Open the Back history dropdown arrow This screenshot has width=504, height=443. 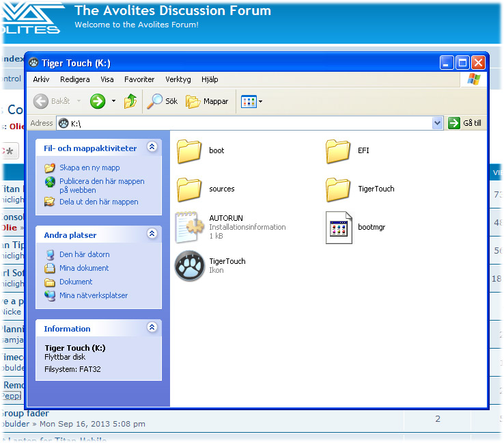point(79,101)
